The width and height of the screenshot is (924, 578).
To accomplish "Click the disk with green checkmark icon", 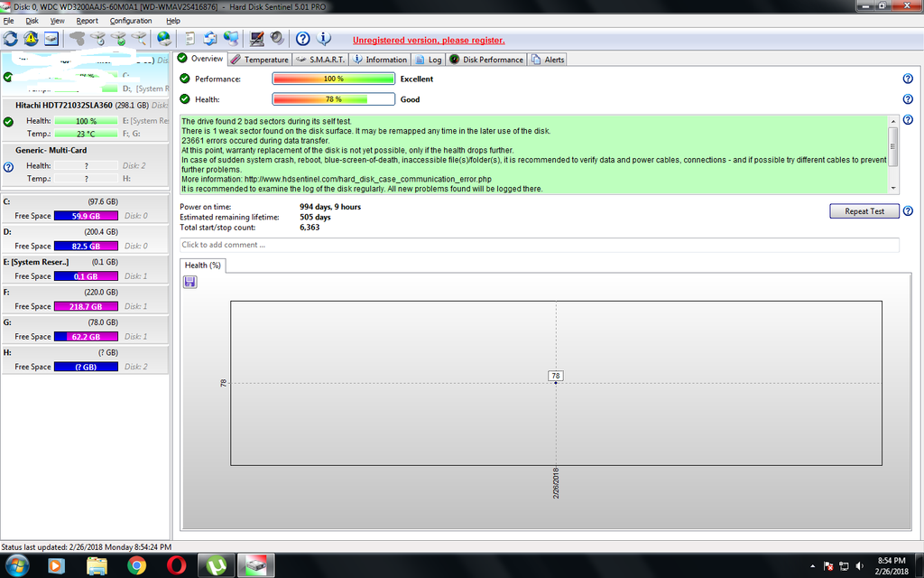I will pyautogui.click(x=118, y=39).
